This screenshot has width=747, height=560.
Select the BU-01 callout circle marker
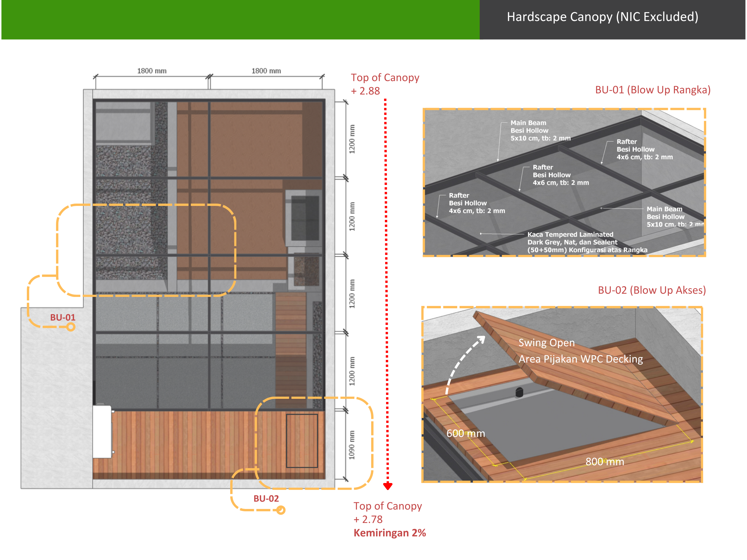coord(71,327)
